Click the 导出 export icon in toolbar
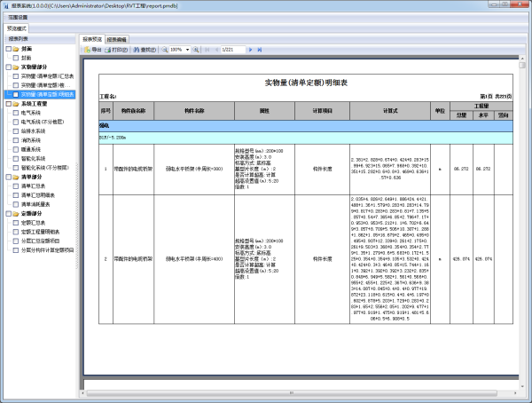 (87, 50)
